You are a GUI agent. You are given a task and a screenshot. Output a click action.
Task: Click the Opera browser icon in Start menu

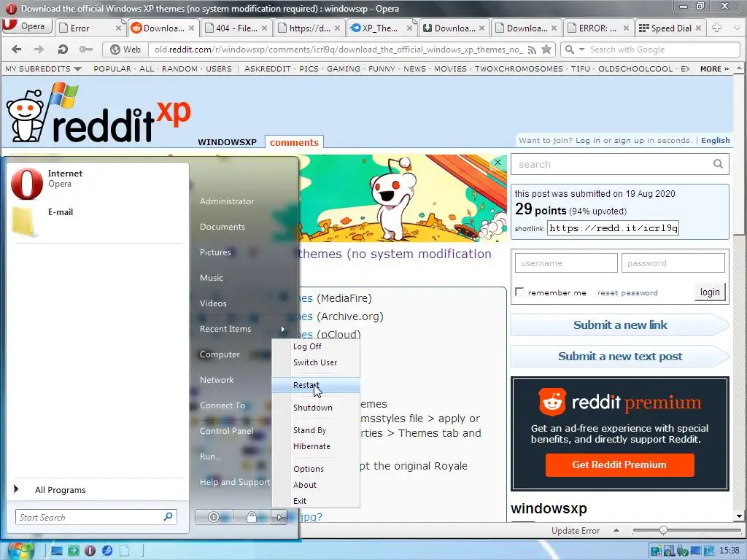(x=27, y=184)
